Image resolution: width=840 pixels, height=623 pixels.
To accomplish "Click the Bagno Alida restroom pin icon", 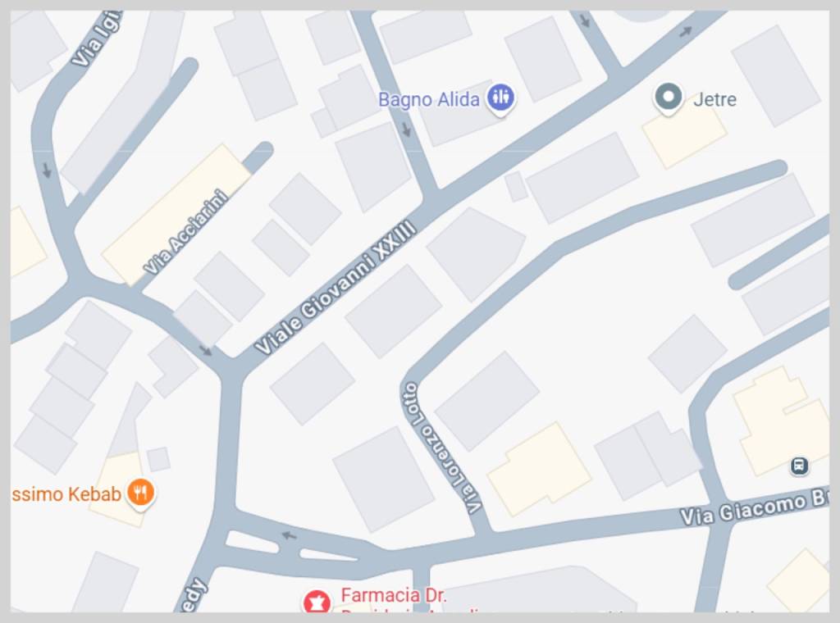I will click(x=500, y=98).
